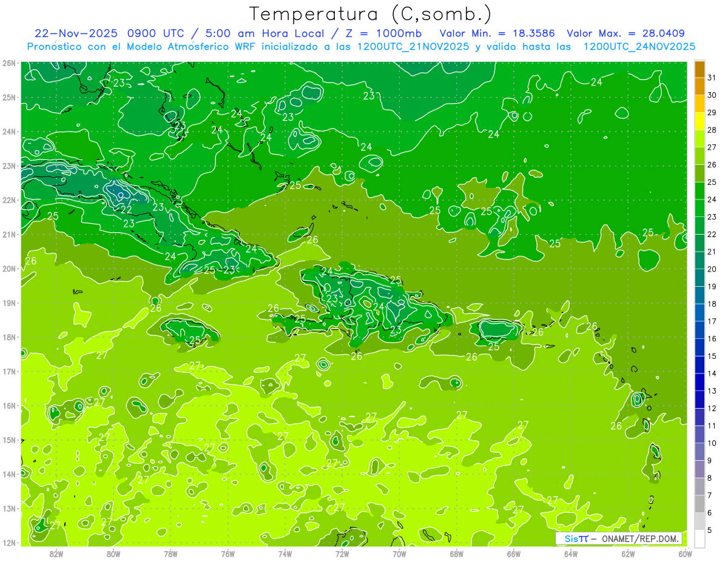
Task: Click the purple colorbar swatch between 9 and 10
Action: [699, 452]
